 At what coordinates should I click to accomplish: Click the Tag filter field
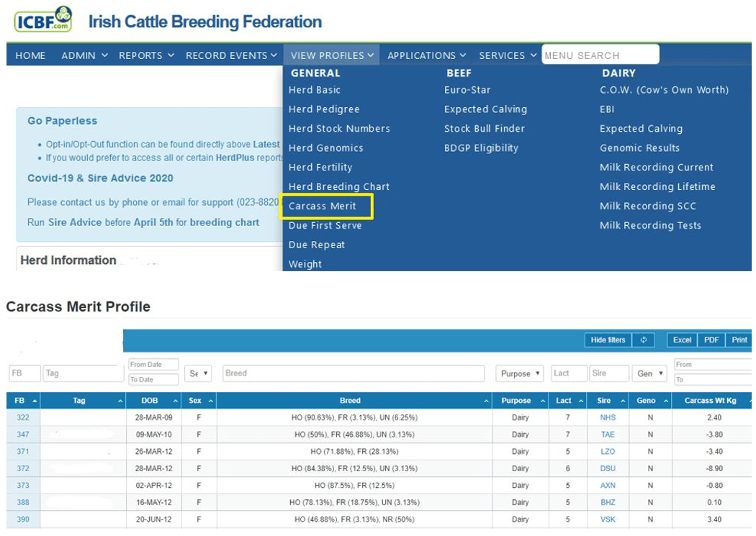84,373
